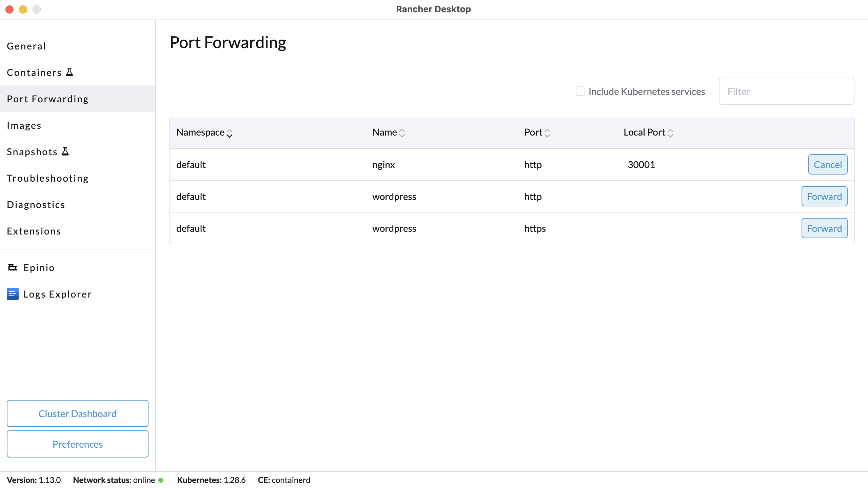868x488 pixels.
Task: Minimize the Rancher Desktop window
Action: click(x=23, y=9)
